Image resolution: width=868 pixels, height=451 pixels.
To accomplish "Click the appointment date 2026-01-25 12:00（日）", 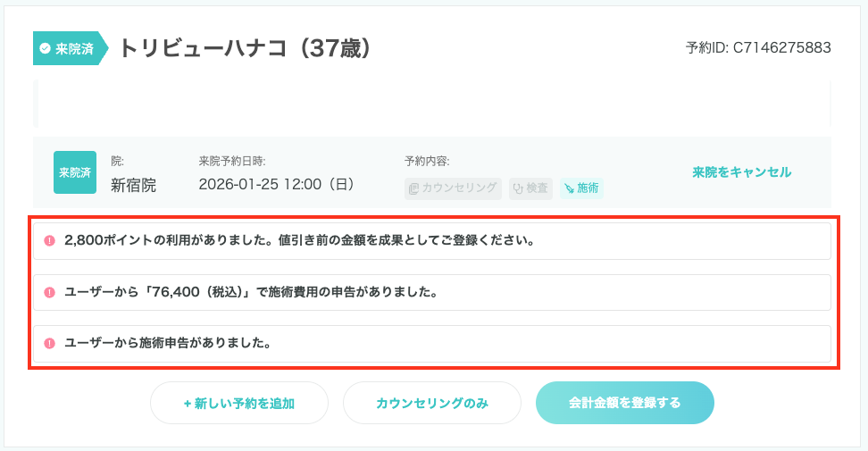I will (x=277, y=185).
